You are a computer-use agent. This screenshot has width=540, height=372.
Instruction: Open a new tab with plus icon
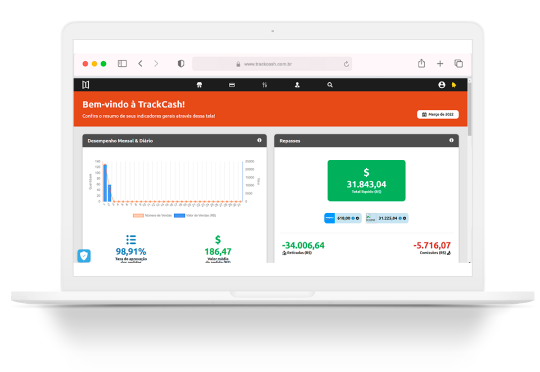click(x=440, y=64)
